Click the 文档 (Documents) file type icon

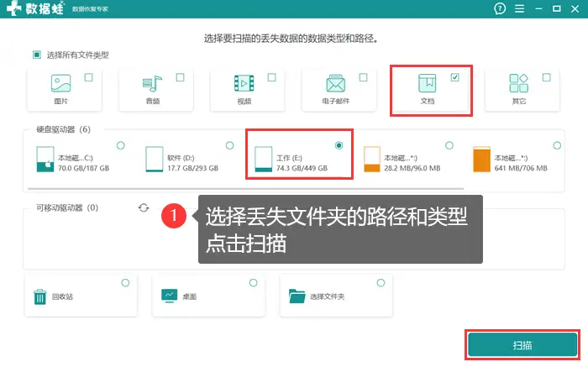(427, 83)
